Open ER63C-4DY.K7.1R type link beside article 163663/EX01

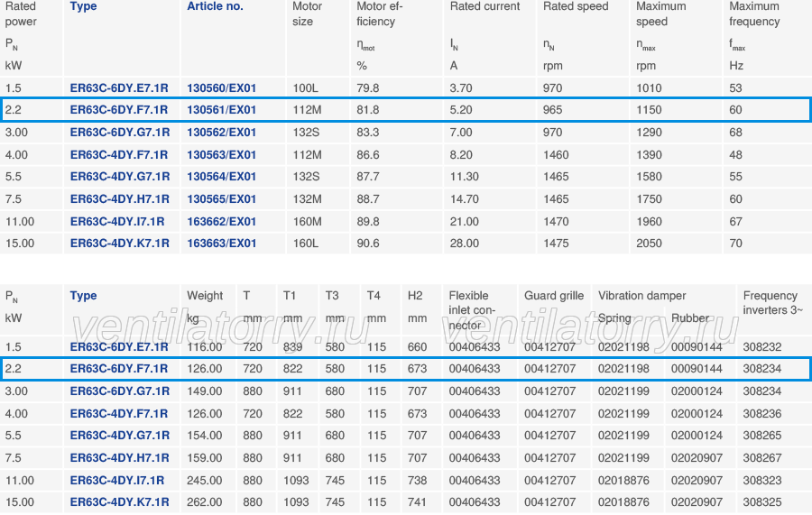click(120, 244)
